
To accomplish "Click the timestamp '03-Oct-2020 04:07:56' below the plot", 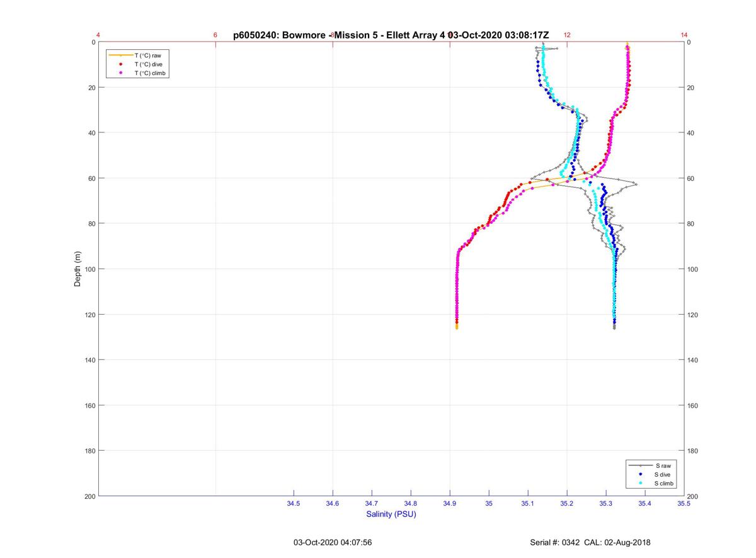I will coord(333,542).
